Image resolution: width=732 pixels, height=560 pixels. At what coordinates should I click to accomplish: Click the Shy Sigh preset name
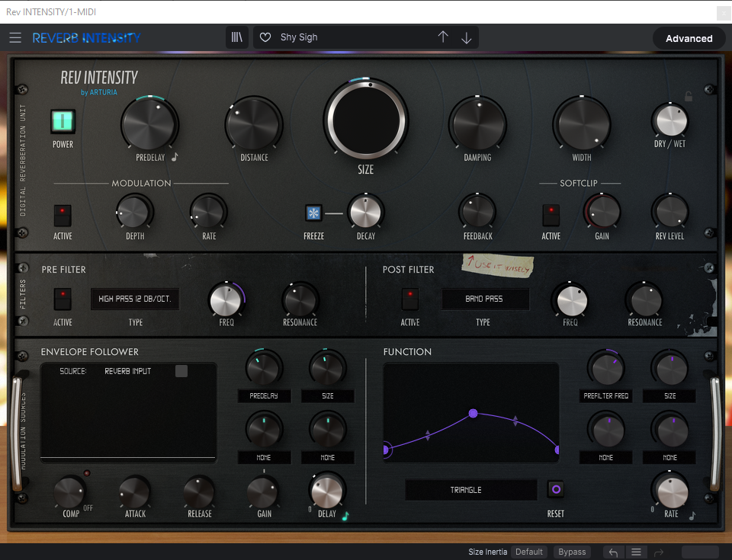point(299,37)
